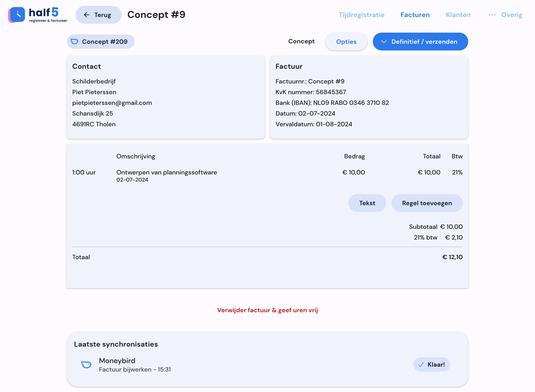Click the back arrow icon
The height and width of the screenshot is (392, 535).
[87, 15]
